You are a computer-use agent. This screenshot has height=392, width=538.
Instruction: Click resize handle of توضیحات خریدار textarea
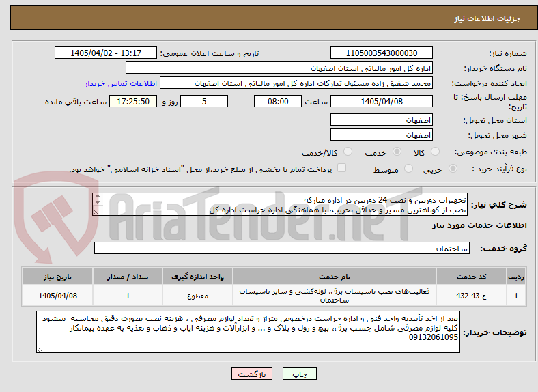click(40, 350)
